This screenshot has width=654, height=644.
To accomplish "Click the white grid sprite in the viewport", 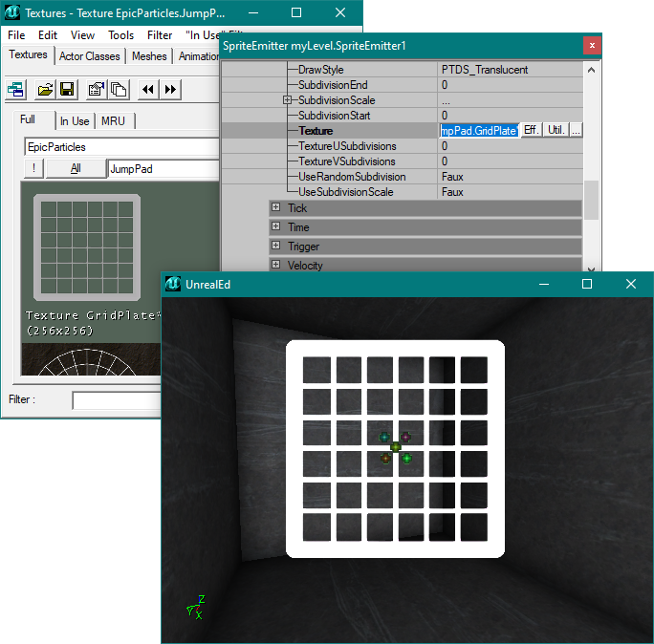I will coord(396,449).
